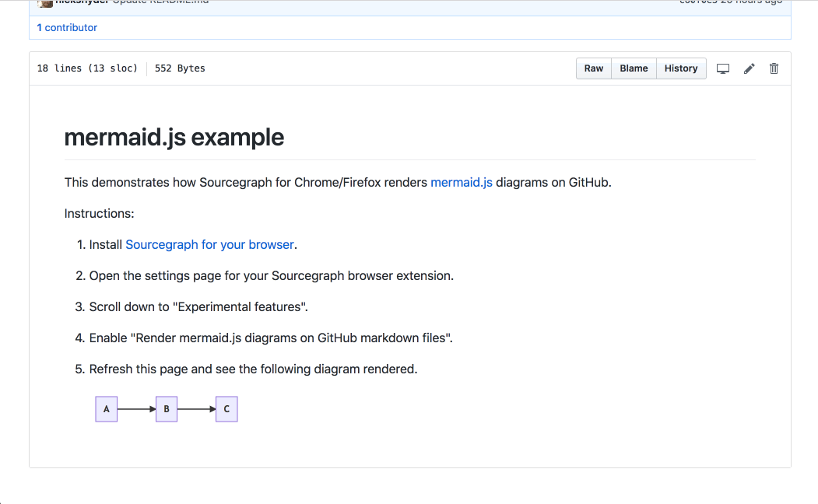The width and height of the screenshot is (818, 504).
Task: Delete this file with the trash icon
Action: point(774,68)
